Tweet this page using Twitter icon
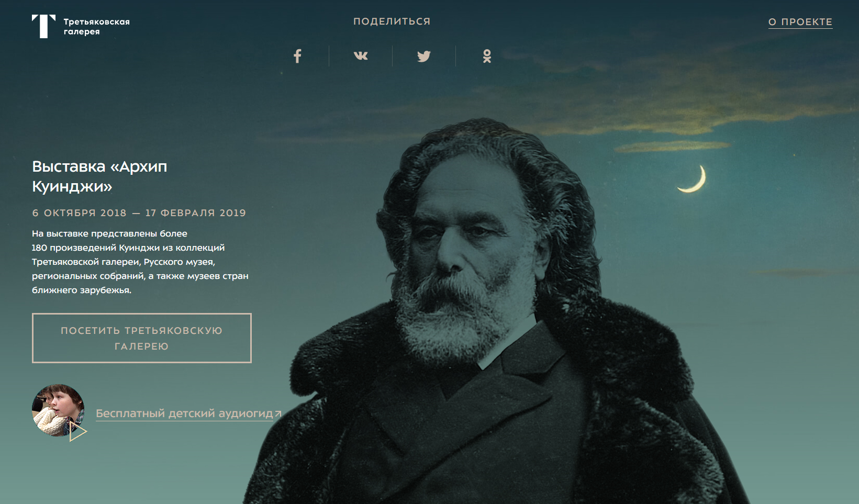 click(424, 56)
